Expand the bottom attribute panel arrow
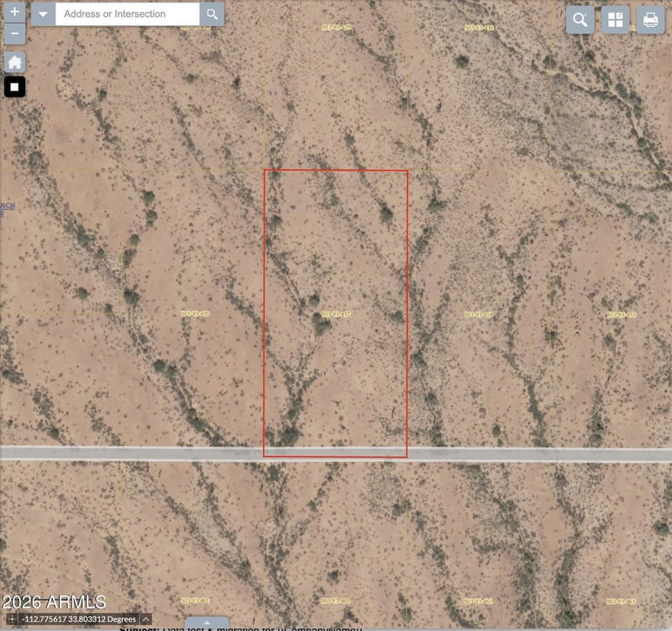Viewport: 672px width, 631px height. [207, 623]
